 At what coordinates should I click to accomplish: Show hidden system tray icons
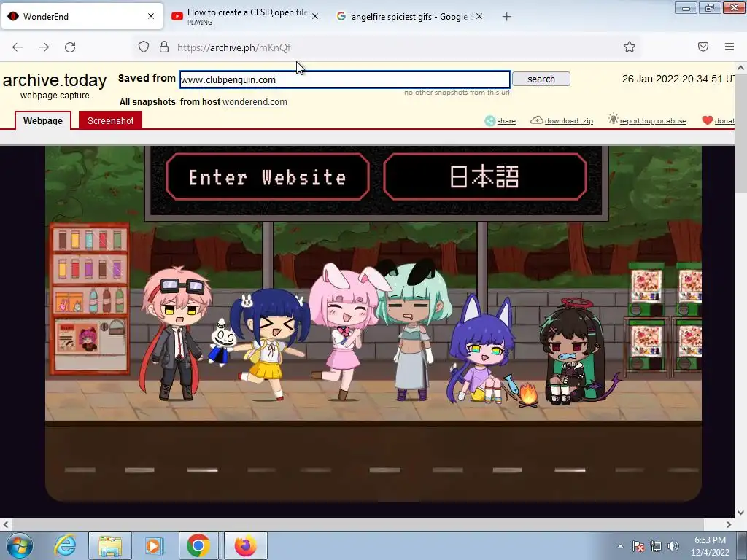[x=620, y=546]
